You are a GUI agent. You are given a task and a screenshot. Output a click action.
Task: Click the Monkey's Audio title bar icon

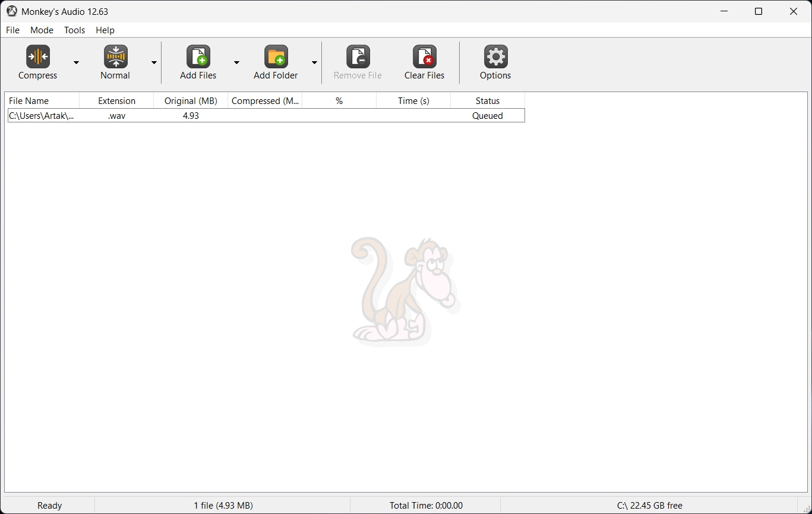(x=12, y=11)
